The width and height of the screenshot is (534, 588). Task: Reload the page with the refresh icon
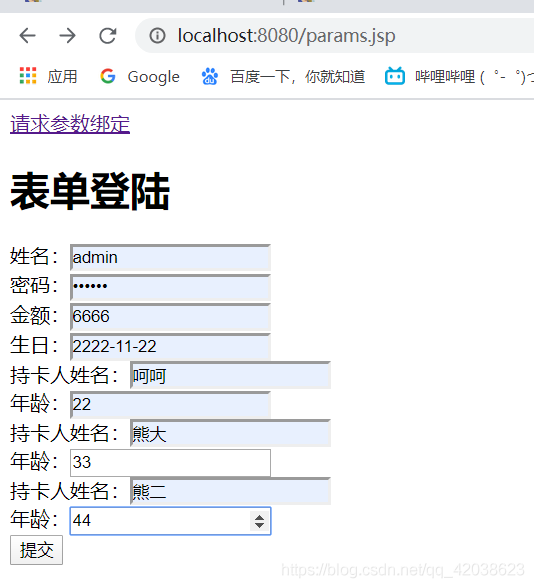[108, 36]
